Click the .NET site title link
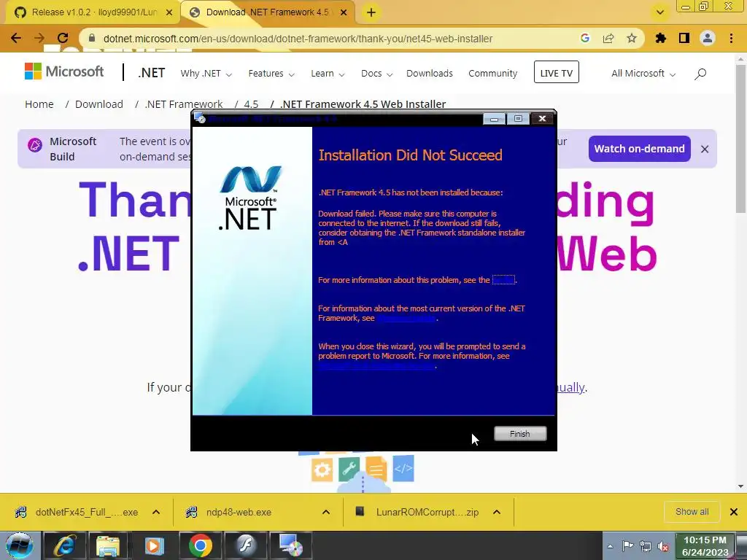 [x=152, y=73]
